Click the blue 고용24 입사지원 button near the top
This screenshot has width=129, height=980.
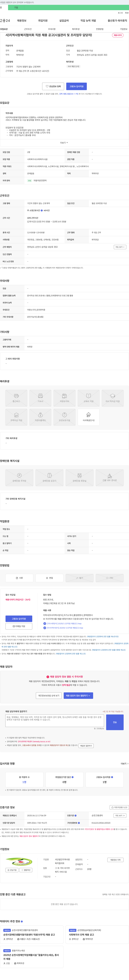click(76, 86)
